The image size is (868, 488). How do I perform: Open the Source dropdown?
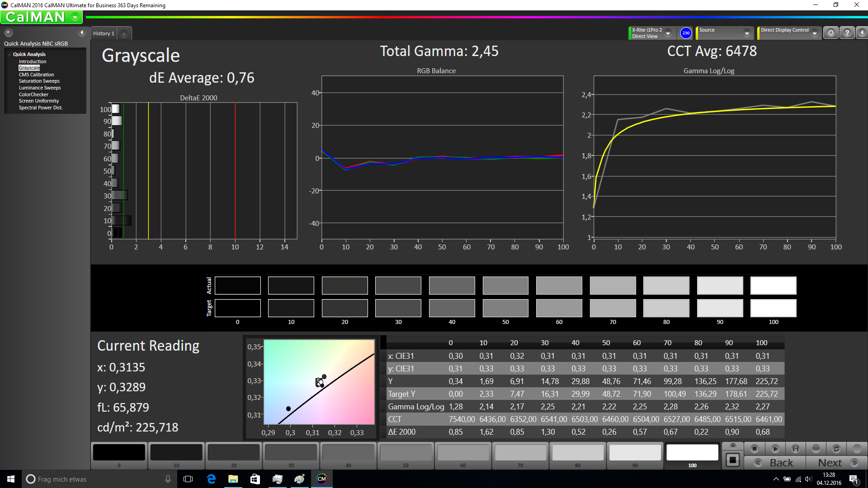coord(746,33)
